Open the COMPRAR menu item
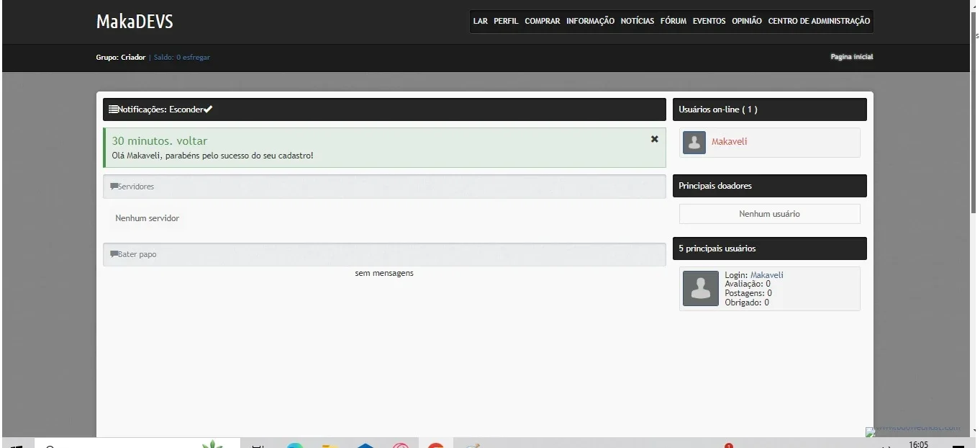 tap(543, 21)
